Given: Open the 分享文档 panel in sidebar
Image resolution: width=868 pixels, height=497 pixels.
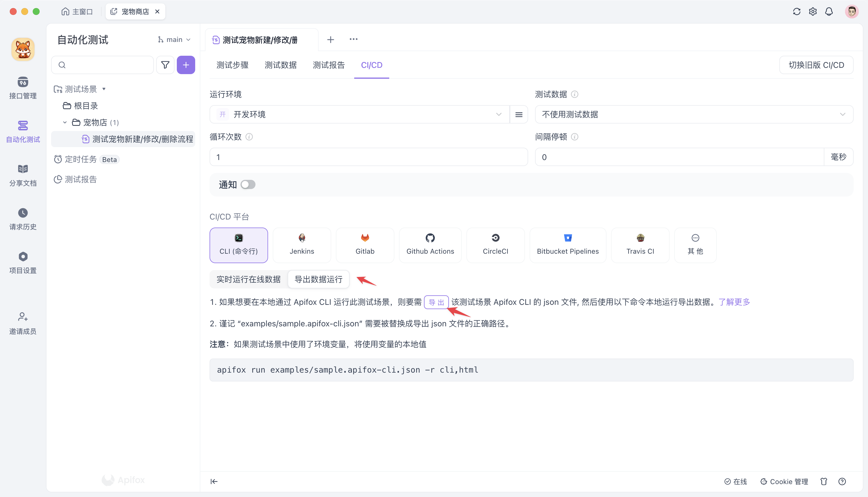Looking at the screenshot, I should click(x=22, y=175).
